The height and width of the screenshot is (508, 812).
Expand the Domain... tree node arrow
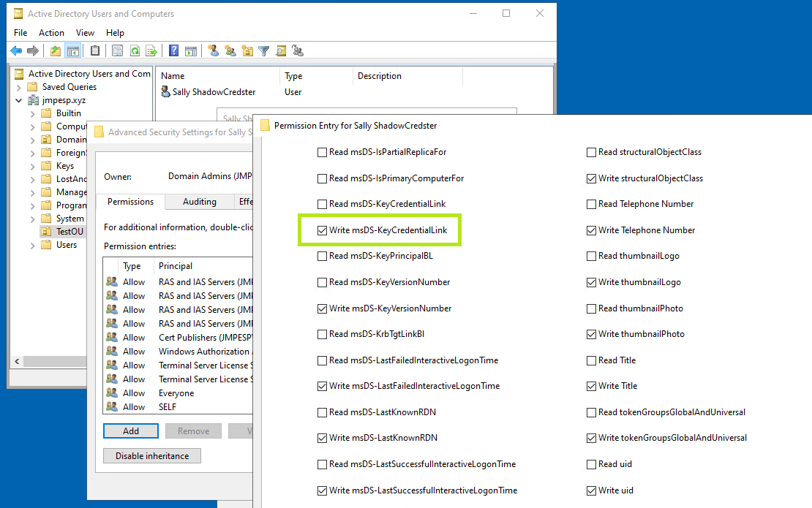[x=33, y=140]
